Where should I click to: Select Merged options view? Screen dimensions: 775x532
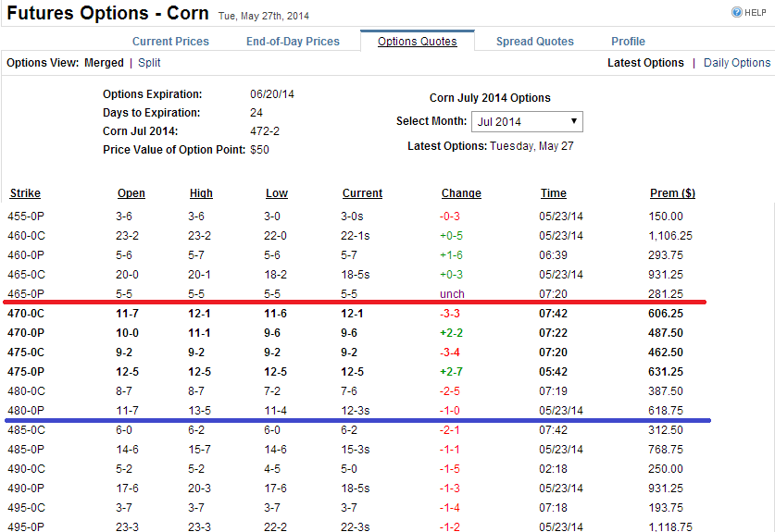coord(104,63)
